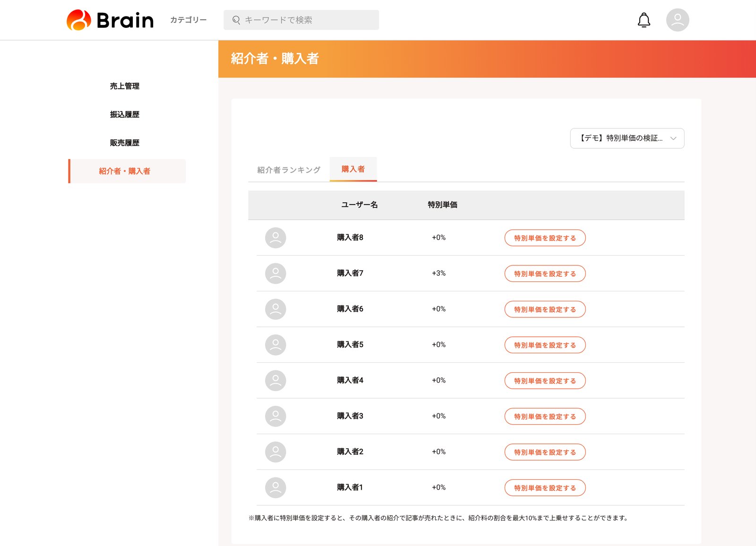Click the search magnifier icon

click(x=236, y=20)
